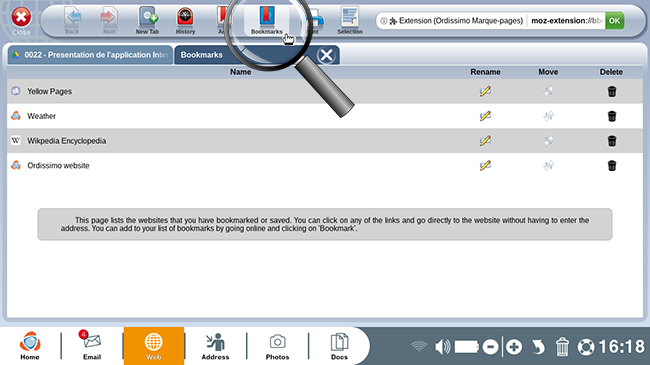Move the Weather bookmark
The height and width of the screenshot is (365, 650).
tap(548, 116)
